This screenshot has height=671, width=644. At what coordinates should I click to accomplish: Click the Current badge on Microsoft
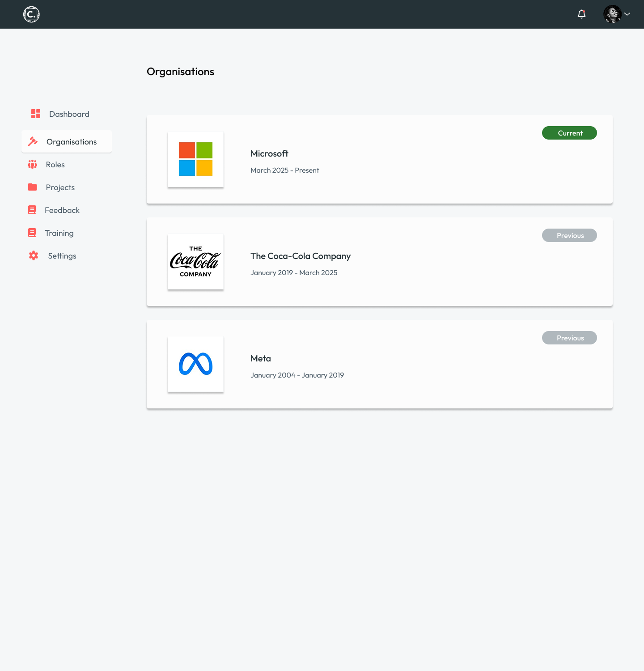pos(569,133)
